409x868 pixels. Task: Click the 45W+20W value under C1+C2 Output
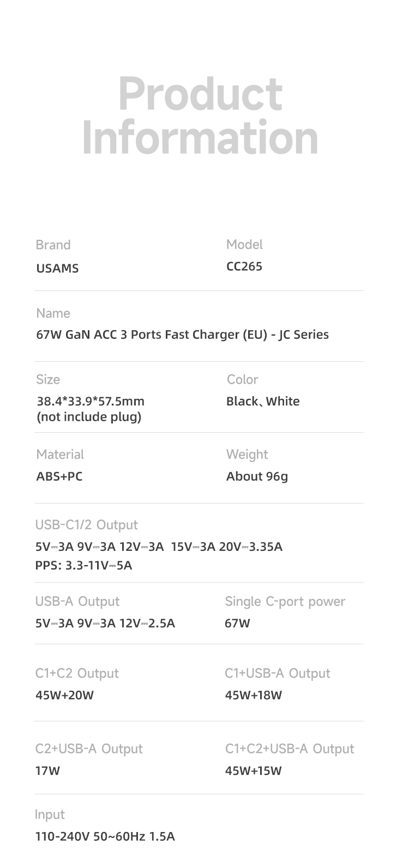(64, 695)
